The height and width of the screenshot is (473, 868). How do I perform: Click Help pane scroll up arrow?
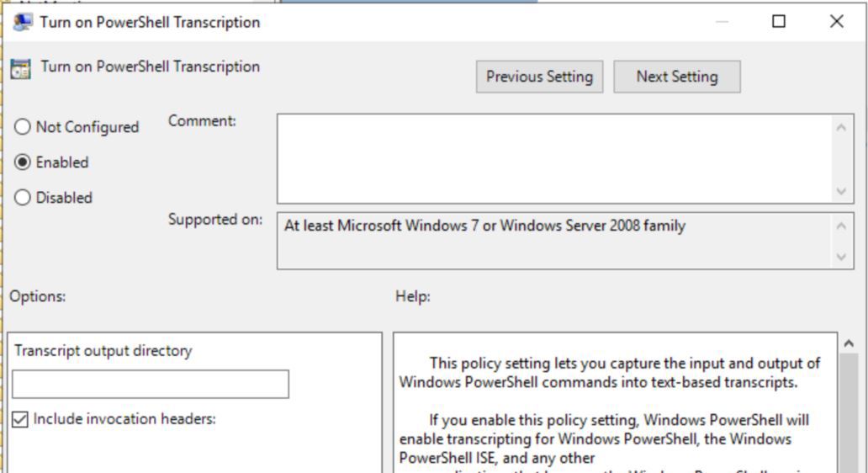coord(849,343)
